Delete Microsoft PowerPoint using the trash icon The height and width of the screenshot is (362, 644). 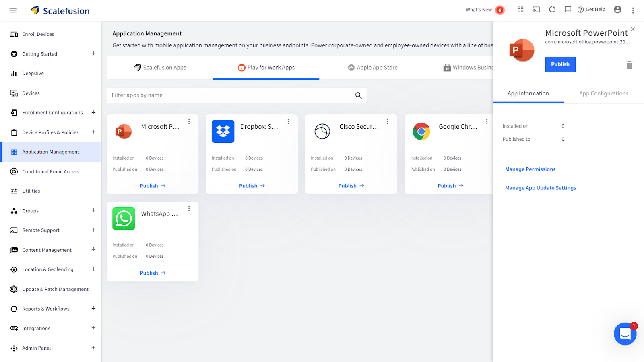point(629,65)
